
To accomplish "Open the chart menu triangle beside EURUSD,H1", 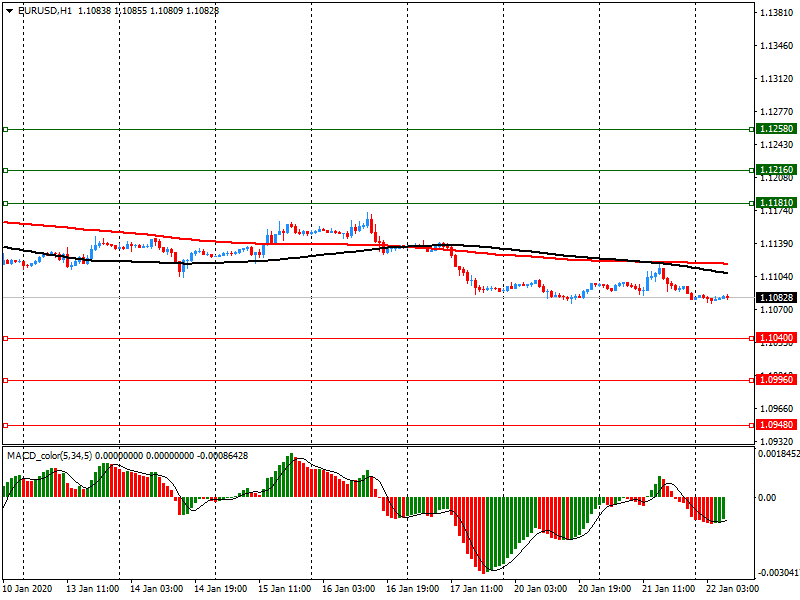I will click(9, 10).
